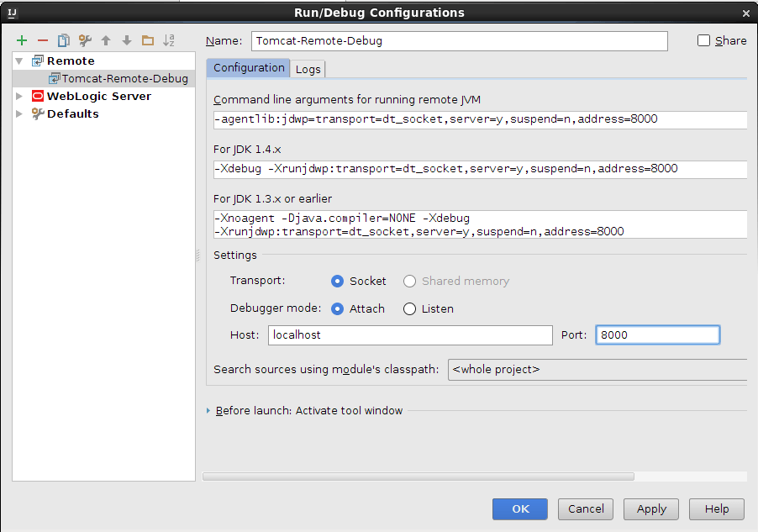This screenshot has height=532, width=758.
Task: Expand the WebLogic Server tree node
Action: [x=20, y=97]
